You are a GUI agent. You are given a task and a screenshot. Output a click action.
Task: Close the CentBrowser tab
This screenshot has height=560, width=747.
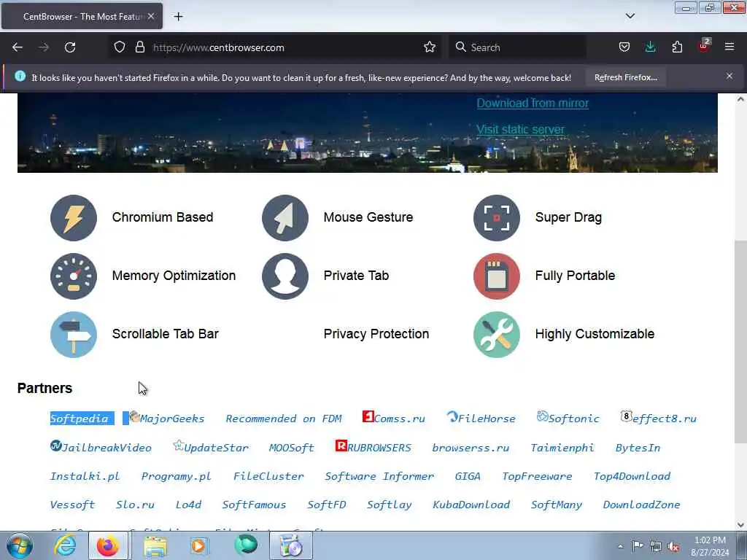[151, 16]
